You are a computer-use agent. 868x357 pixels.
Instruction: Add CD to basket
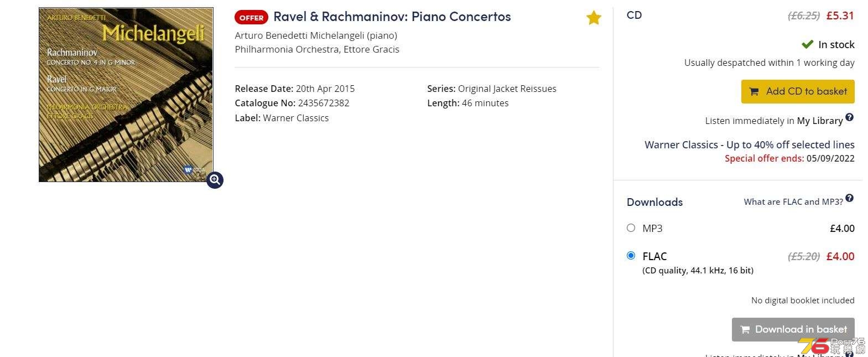coord(798,91)
